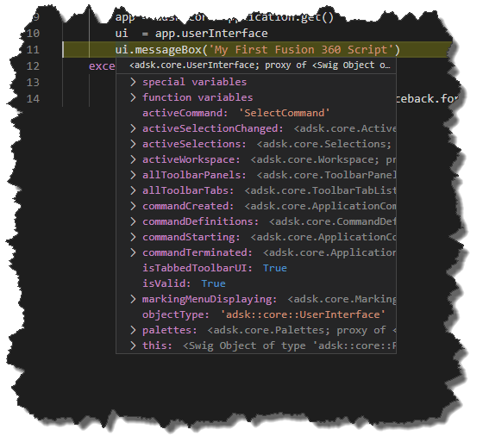This screenshot has width=483, height=448.
Task: Click the 'special variables' label
Action: tap(194, 82)
